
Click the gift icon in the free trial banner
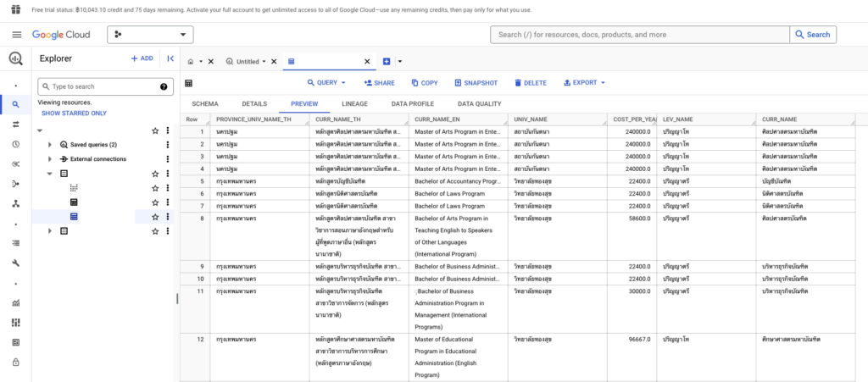tap(14, 9)
